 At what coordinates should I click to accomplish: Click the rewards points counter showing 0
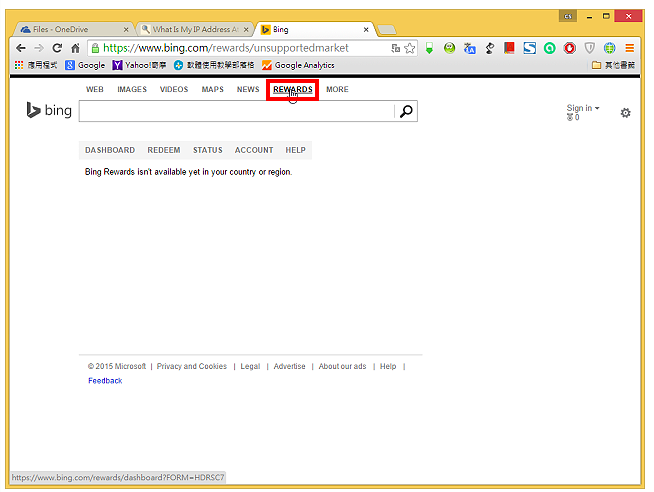pyautogui.click(x=573, y=118)
